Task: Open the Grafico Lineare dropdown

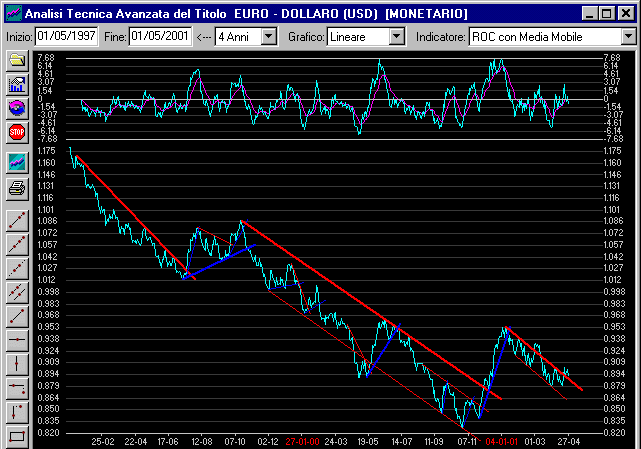Action: pos(396,36)
